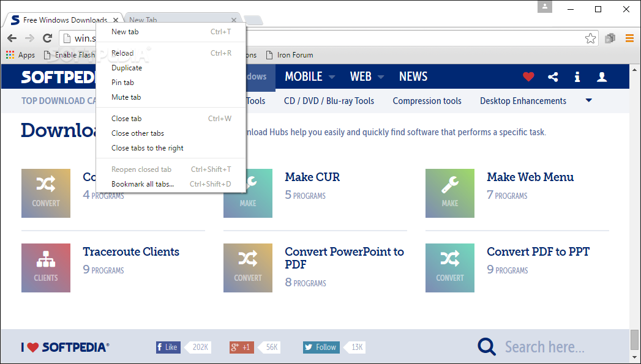Open the Traceroute Clients hub link
This screenshot has width=641, height=364.
(x=131, y=251)
